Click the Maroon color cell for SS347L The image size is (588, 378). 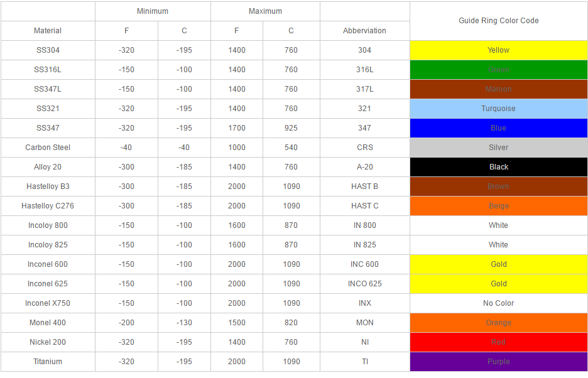click(498, 89)
